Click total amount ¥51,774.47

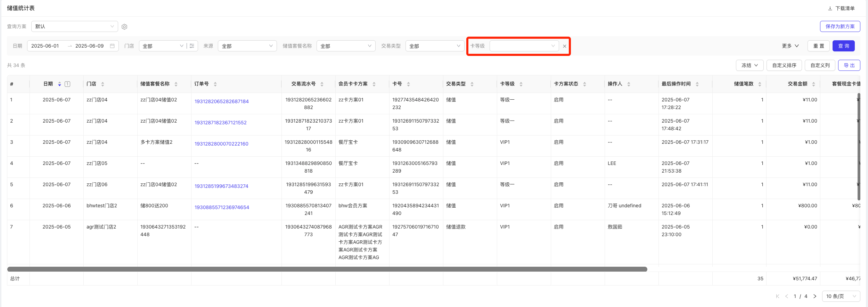[x=805, y=279]
